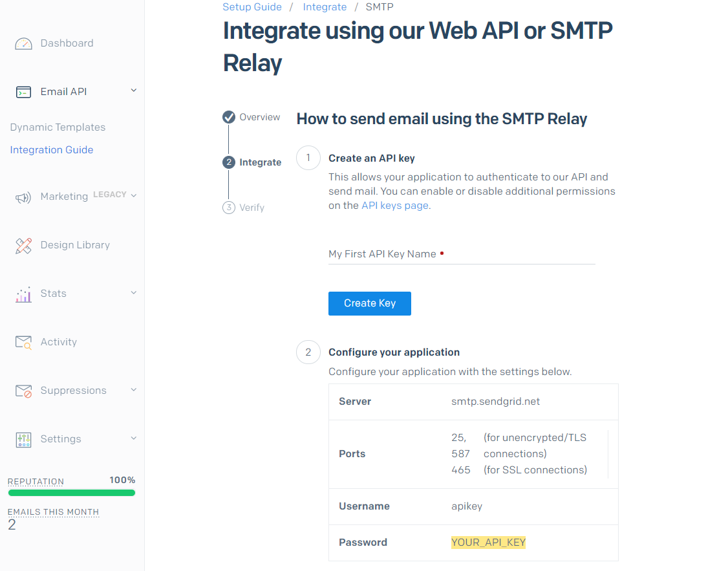Image resolution: width=728 pixels, height=571 pixels.
Task: Click the Stats bar chart icon
Action: click(23, 294)
